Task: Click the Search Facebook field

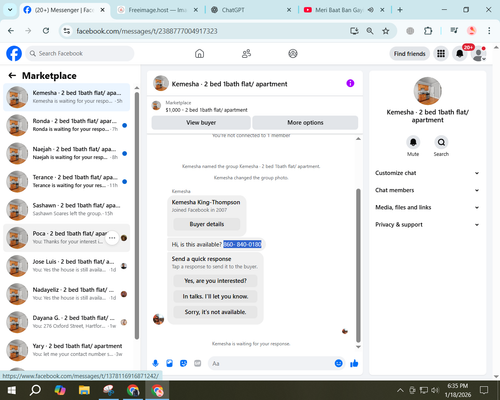Action: (80, 54)
